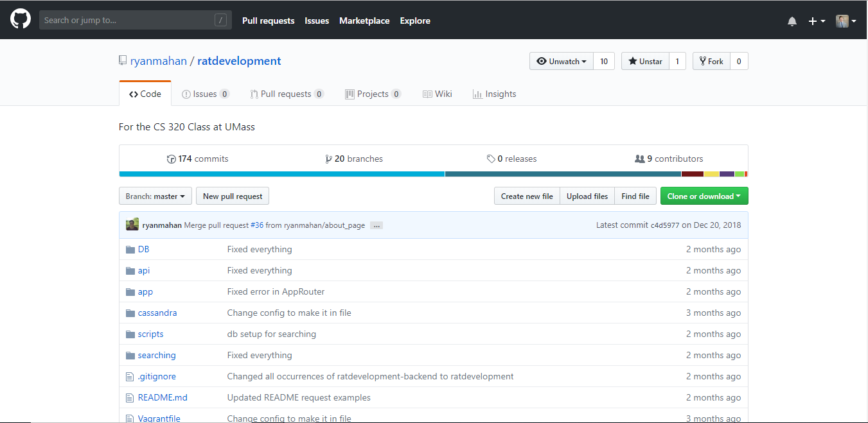Expand the commit message ellipsis

pyautogui.click(x=376, y=225)
